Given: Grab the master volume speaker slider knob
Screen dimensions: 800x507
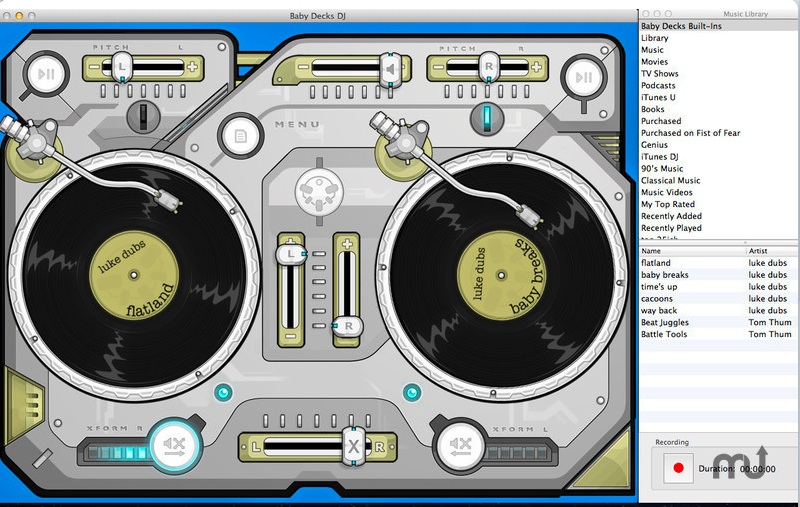Looking at the screenshot, I should (391, 68).
